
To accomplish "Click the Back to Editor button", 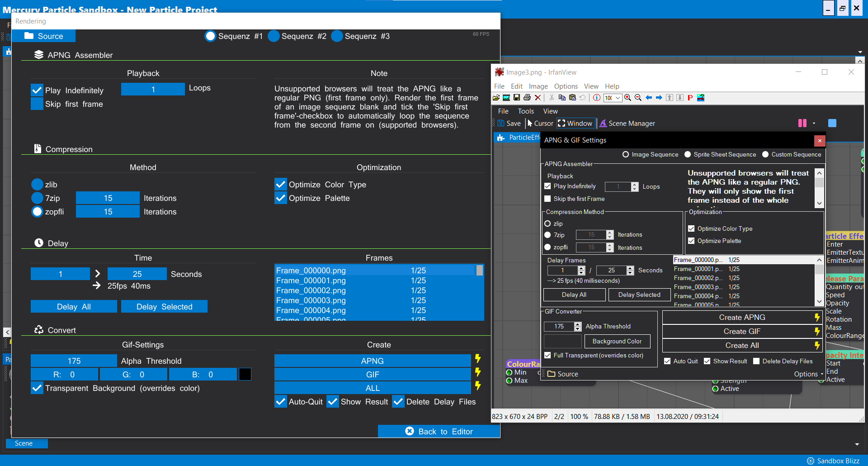I will 439,432.
